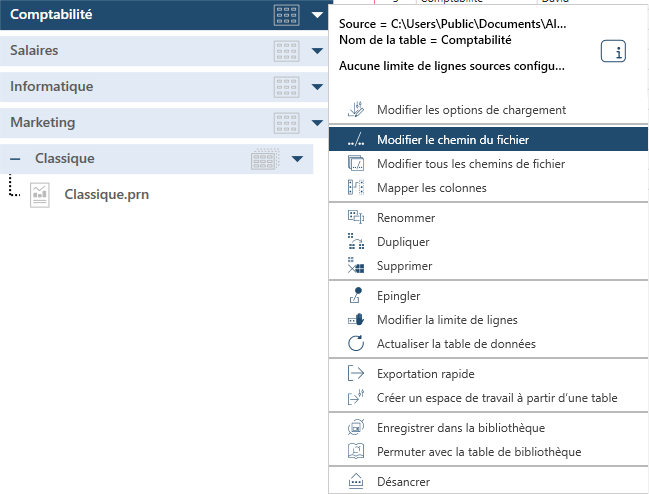Choose Renommer from the context menu
The width and height of the screenshot is (649, 494).
406,218
